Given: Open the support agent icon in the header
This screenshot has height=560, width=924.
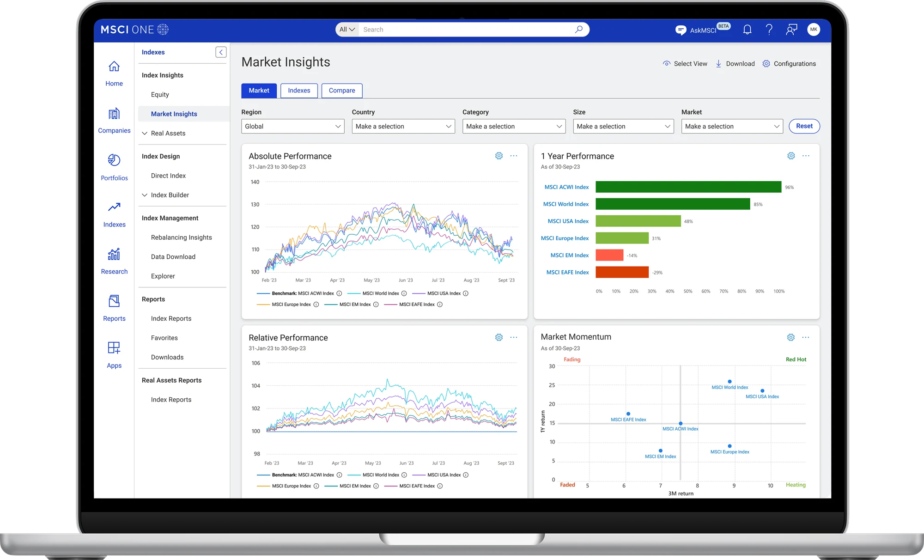Looking at the screenshot, I should click(x=791, y=30).
